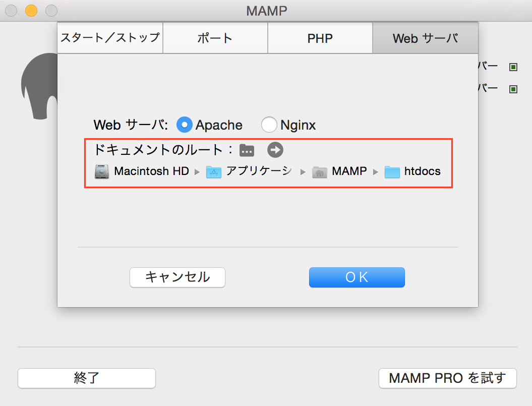Switch to the ポート tab
The width and height of the screenshot is (532, 406).
click(215, 38)
